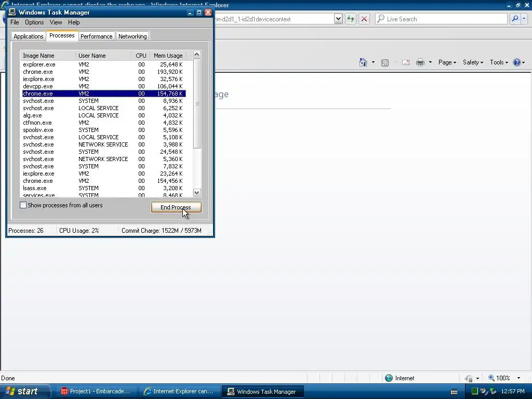
Task: Select the Processes tab
Action: pyautogui.click(x=62, y=36)
